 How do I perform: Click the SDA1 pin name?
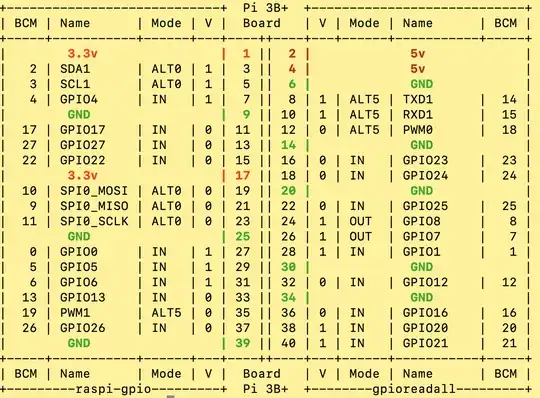75,69
